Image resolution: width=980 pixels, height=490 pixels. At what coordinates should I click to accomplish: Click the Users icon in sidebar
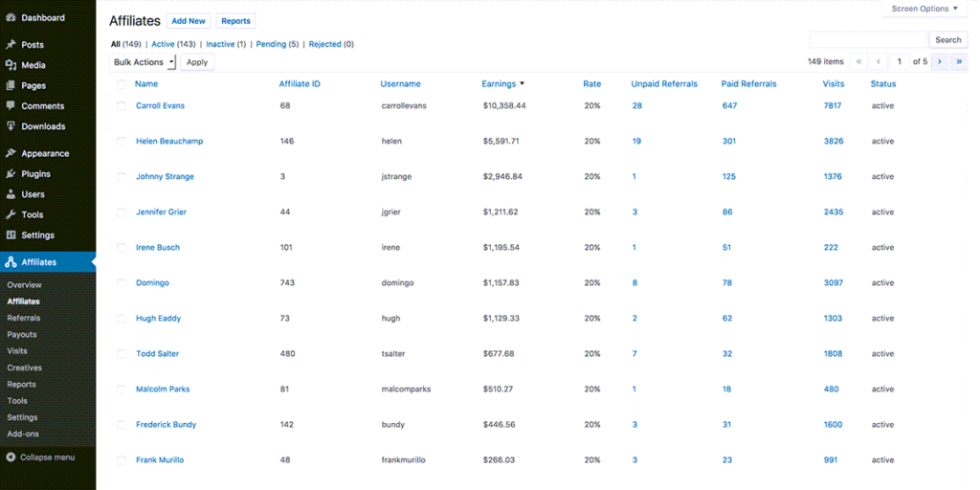[11, 194]
